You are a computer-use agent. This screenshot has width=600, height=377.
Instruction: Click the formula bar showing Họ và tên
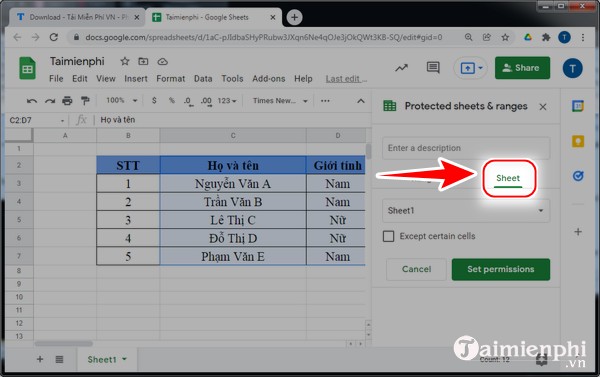[232, 120]
